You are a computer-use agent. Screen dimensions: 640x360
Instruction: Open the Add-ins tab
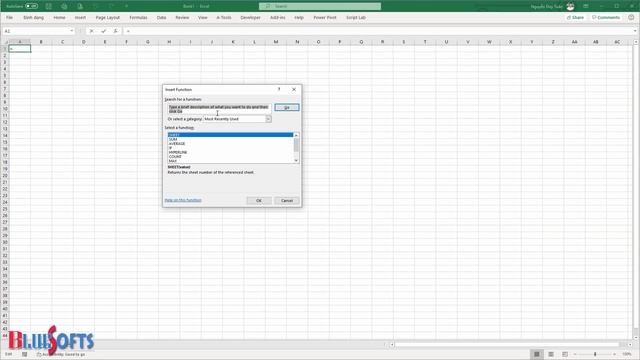[278, 18]
